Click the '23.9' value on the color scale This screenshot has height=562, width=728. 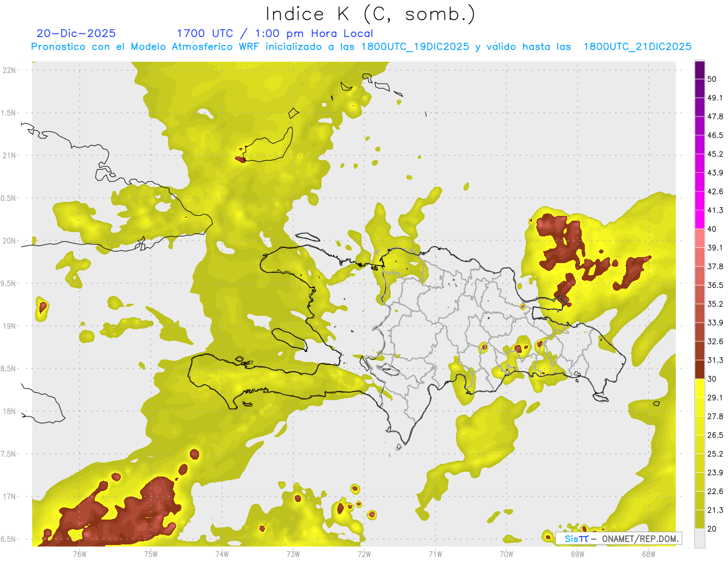pos(715,473)
